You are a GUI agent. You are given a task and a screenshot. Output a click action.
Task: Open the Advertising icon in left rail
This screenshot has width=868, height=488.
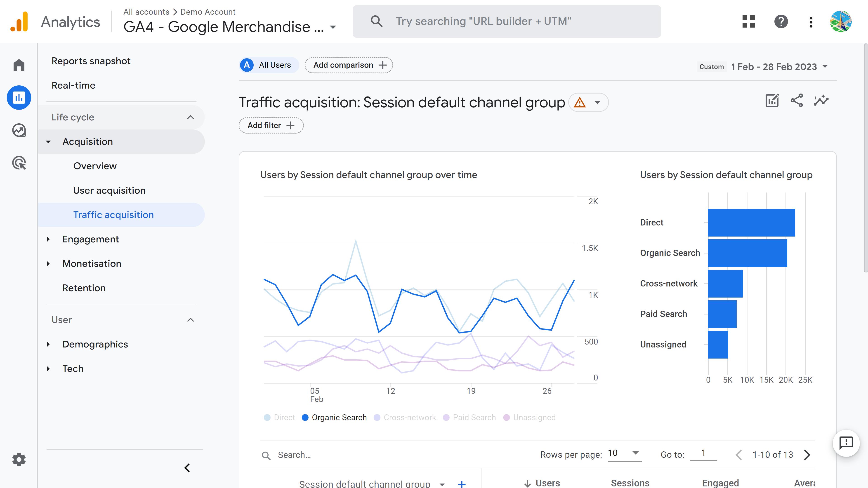19,163
